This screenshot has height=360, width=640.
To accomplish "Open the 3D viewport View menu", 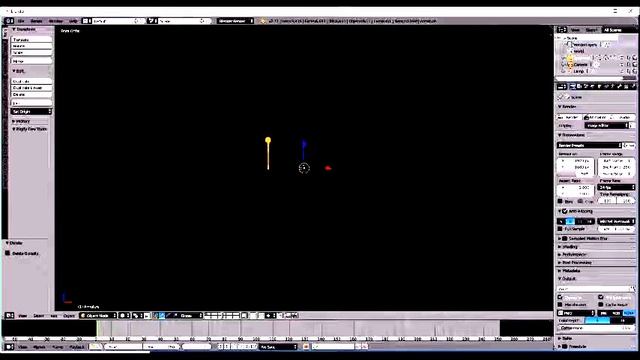I will pos(22,316).
